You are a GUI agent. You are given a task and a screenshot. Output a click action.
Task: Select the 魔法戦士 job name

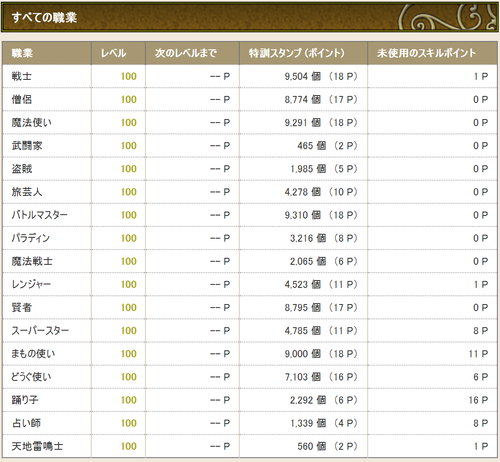pos(32,261)
